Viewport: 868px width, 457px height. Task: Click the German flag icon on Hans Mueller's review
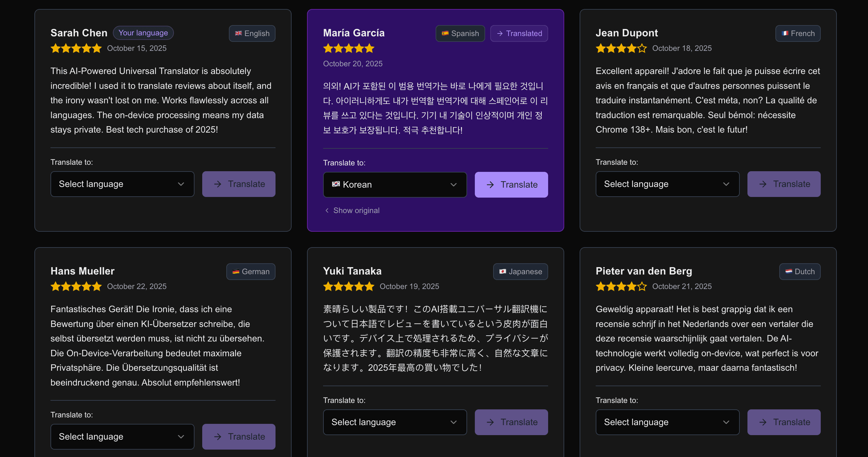(237, 272)
